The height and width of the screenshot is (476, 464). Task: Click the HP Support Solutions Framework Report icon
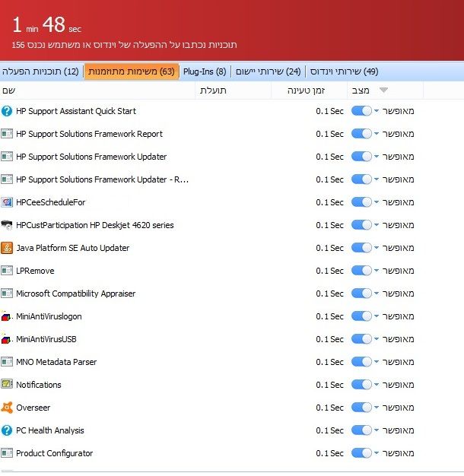pyautogui.click(x=7, y=134)
